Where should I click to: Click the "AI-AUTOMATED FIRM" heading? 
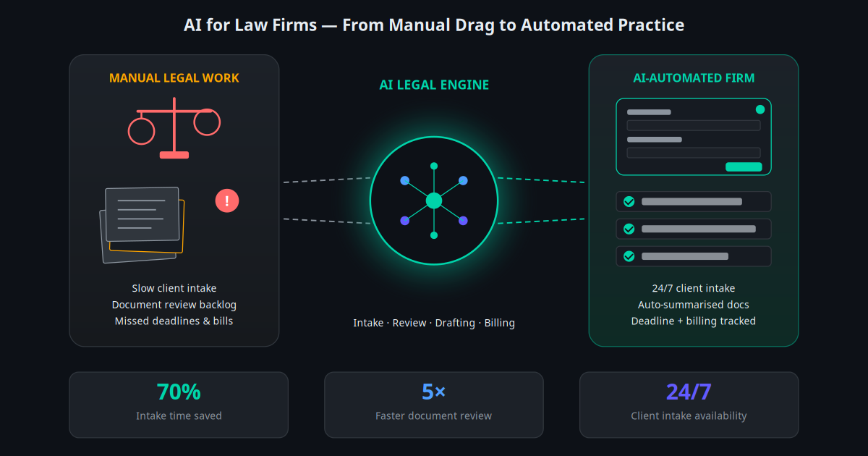click(694, 77)
